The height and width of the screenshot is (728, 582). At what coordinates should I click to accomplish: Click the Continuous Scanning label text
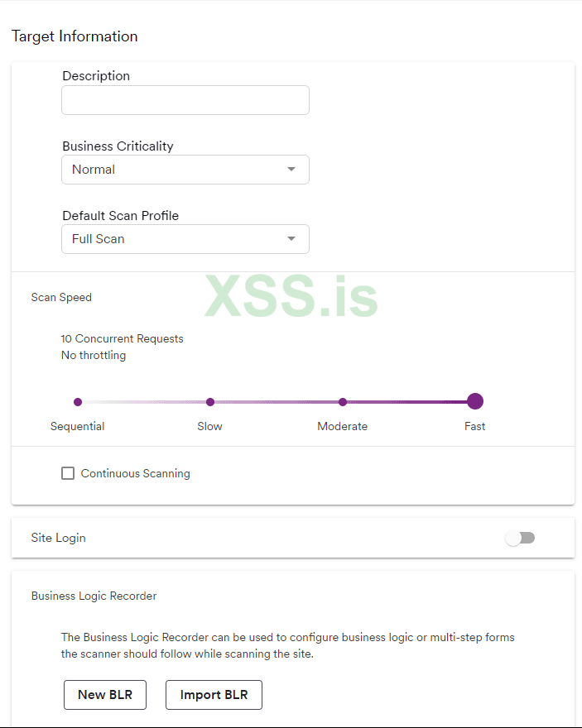136,474
